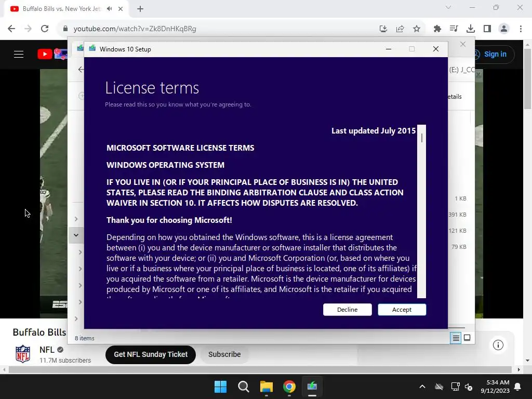Image resolution: width=532 pixels, height=399 pixels.
Task: Mute the Buffalo Bills tab audio icon
Action: pos(109,9)
